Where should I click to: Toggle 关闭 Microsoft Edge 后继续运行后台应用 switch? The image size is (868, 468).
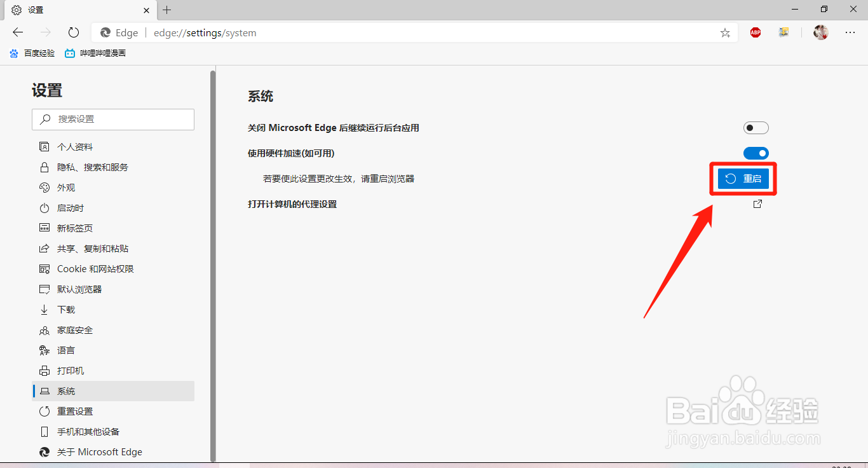(756, 128)
